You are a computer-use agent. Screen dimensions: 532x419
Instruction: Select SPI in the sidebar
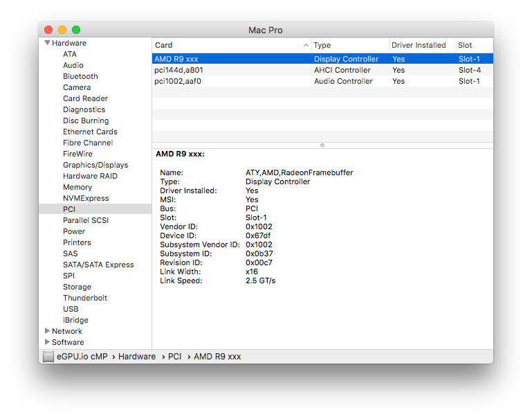[68, 276]
